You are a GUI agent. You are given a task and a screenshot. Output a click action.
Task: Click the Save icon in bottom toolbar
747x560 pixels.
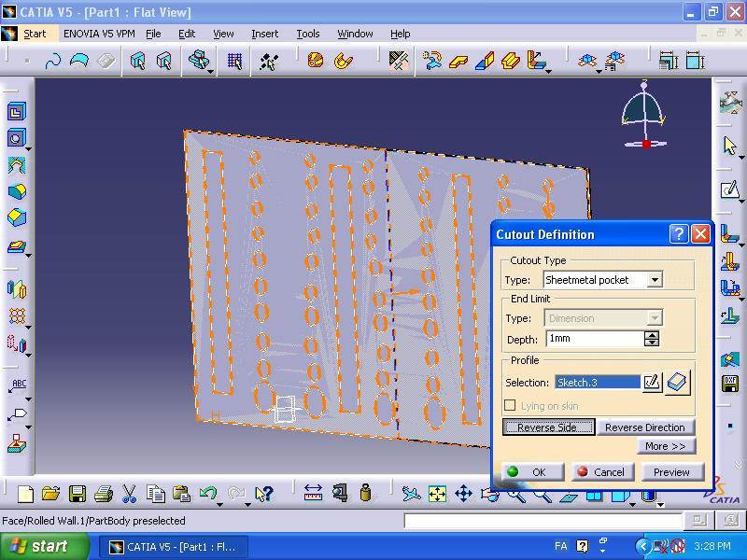pos(78,494)
